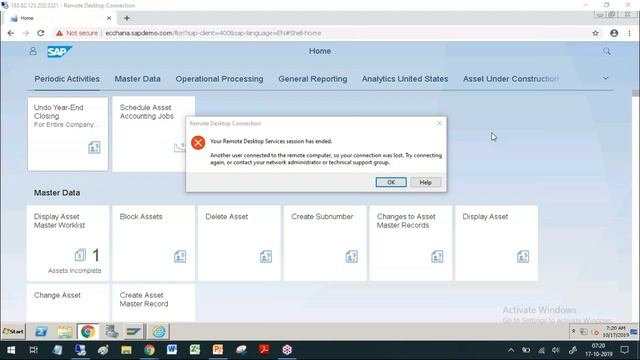Click OK in the session ended dialog
The image size is (640, 360).
click(391, 182)
